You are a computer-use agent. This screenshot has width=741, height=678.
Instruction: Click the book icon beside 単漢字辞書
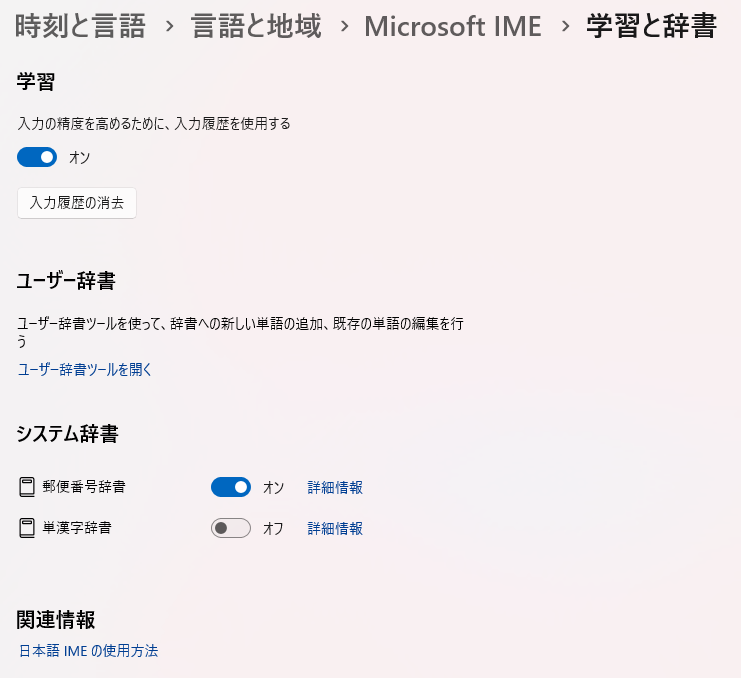tap(27, 528)
